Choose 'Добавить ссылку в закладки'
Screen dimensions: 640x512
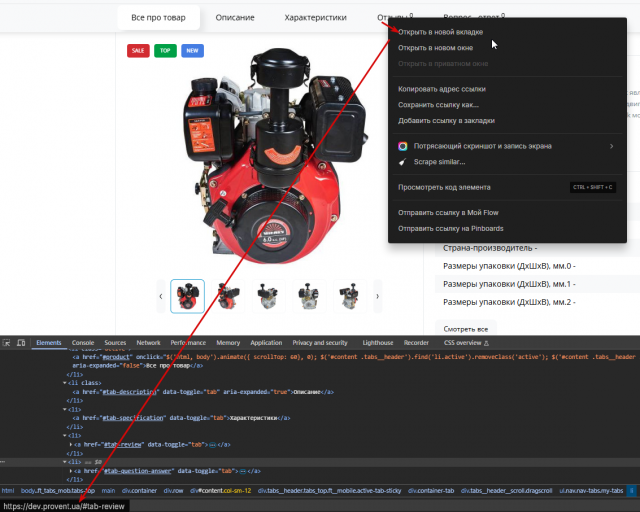click(507, 121)
